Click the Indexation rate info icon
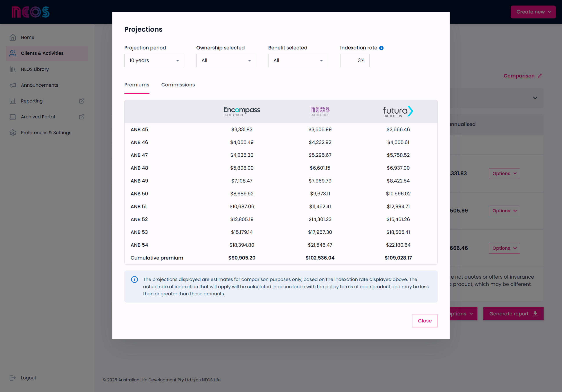Image resolution: width=562 pixels, height=392 pixels. click(x=381, y=48)
